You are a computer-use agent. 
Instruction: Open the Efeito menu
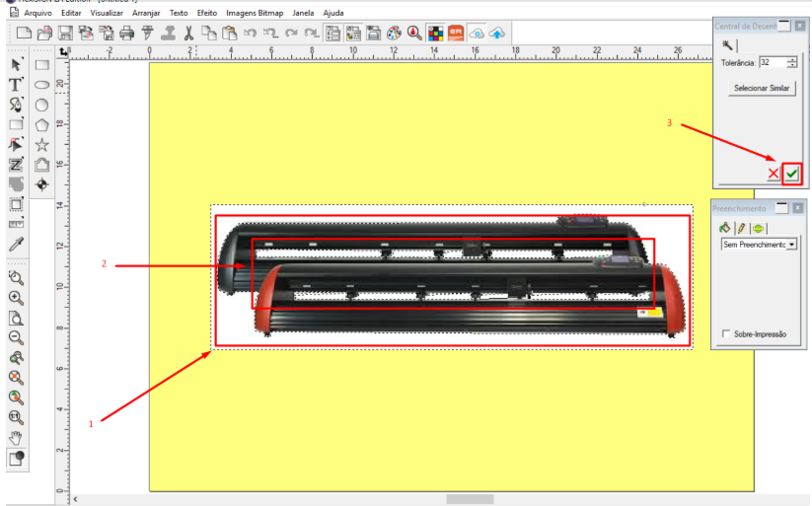[x=206, y=13]
